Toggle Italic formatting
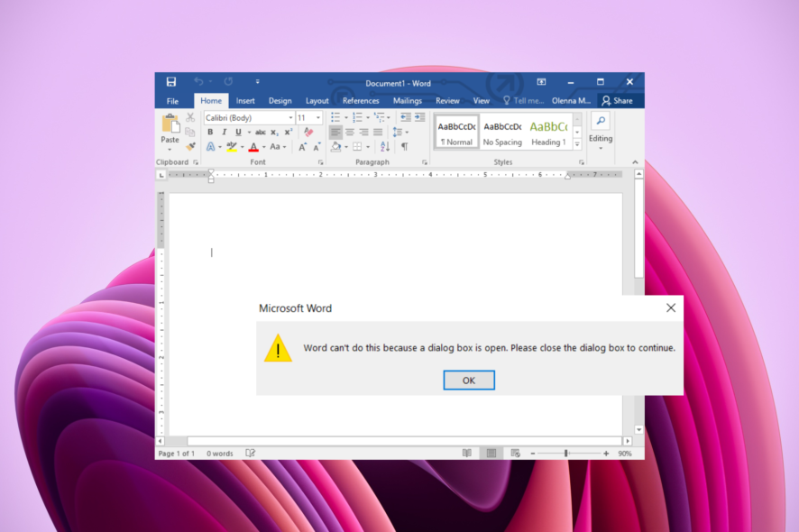This screenshot has height=532, width=799. tap(225, 132)
